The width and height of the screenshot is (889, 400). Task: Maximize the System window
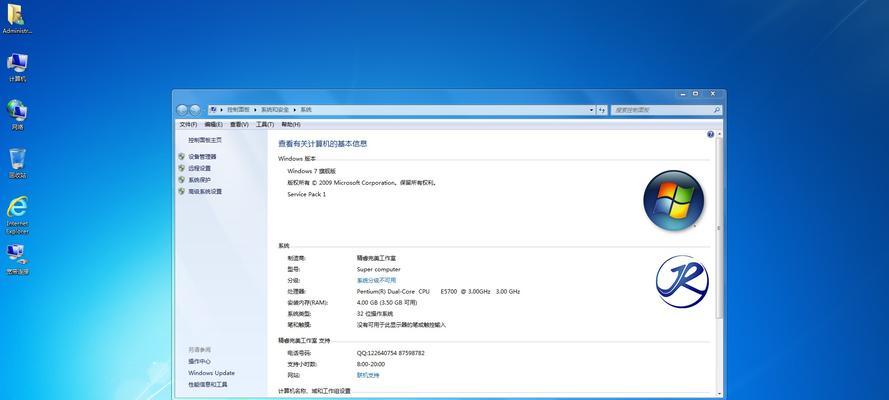tap(696, 93)
